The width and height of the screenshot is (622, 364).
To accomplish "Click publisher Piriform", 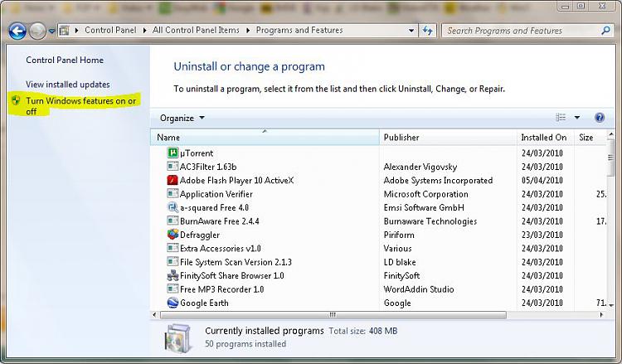I will [x=399, y=235].
